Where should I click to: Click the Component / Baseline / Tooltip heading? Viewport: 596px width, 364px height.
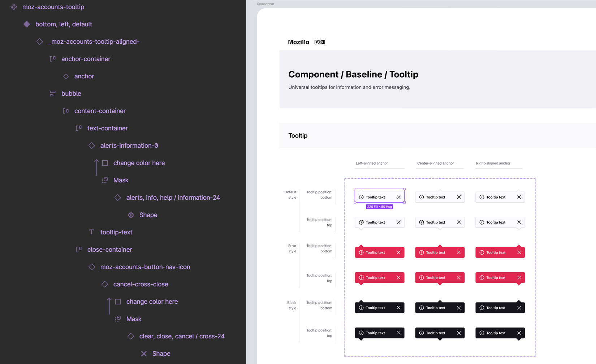[353, 74]
